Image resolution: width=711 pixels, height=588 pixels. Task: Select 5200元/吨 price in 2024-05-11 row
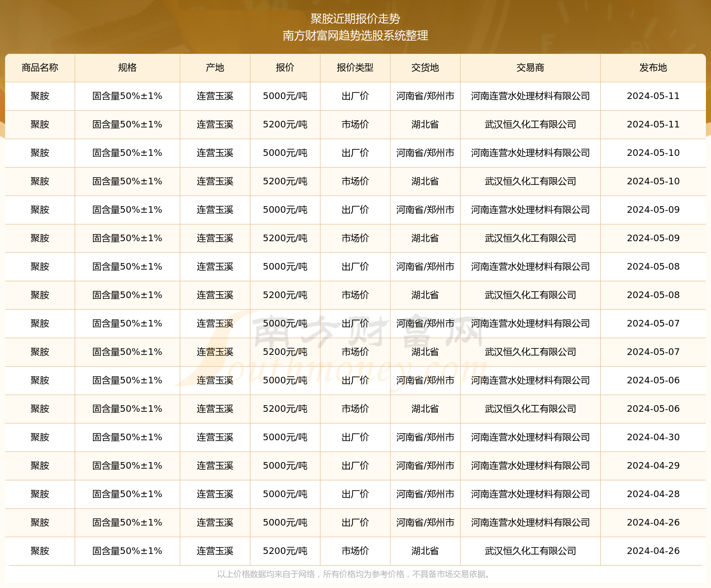[x=285, y=124]
